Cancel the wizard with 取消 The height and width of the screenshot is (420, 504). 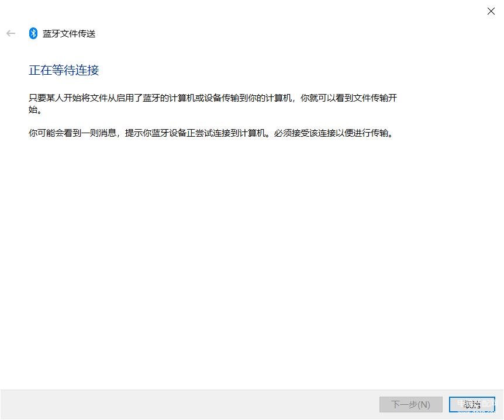click(472, 404)
